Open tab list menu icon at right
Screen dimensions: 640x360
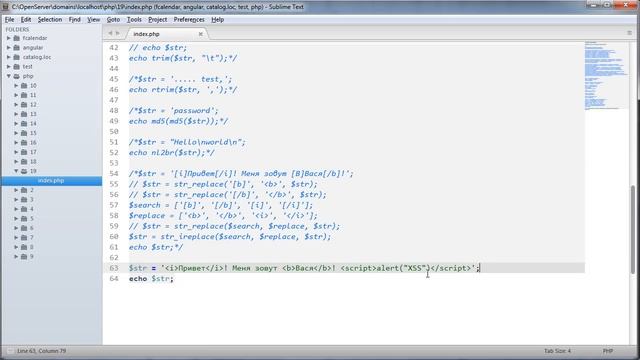[x=629, y=33]
